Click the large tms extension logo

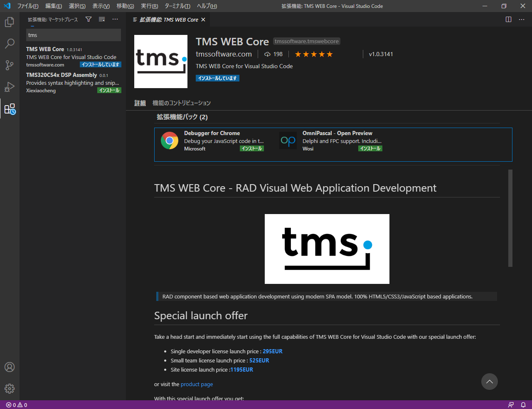click(x=161, y=62)
